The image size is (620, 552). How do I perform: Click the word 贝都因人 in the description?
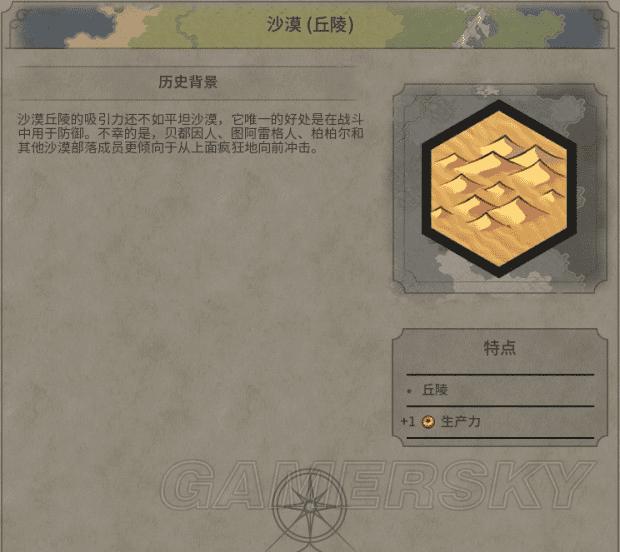[x=191, y=133]
